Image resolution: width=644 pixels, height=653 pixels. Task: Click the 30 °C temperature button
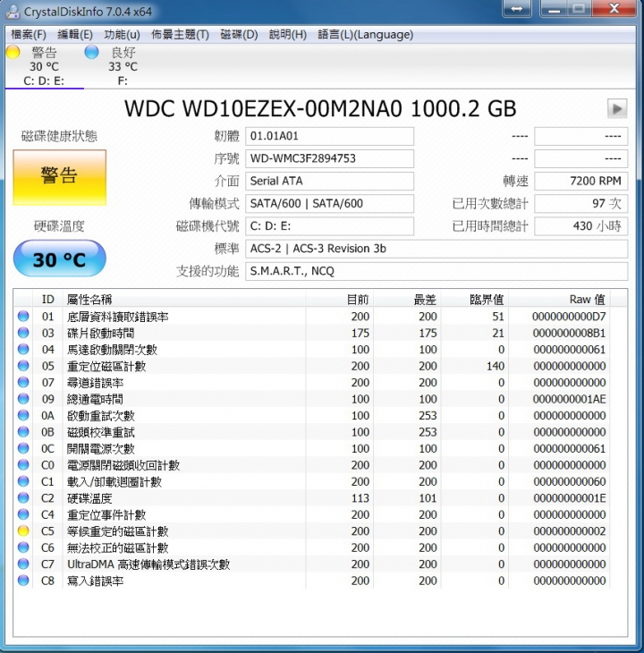pos(60,259)
